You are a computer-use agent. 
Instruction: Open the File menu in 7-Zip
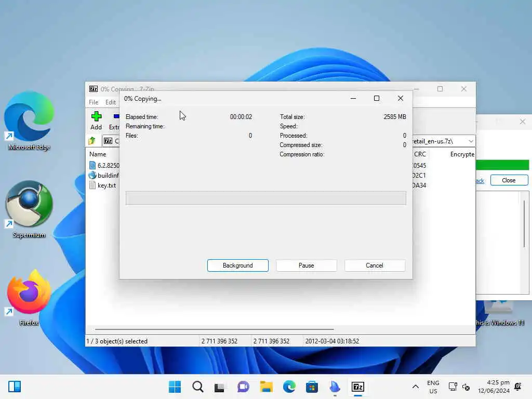94,102
